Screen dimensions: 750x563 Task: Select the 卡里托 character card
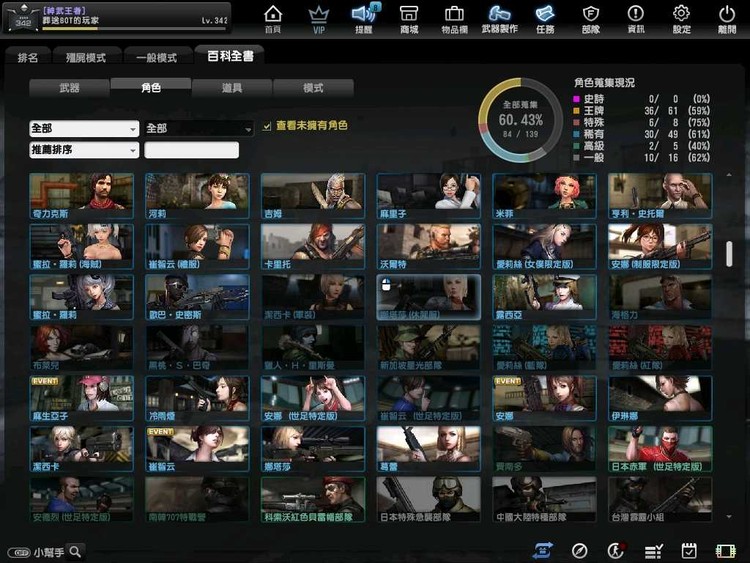tap(313, 247)
